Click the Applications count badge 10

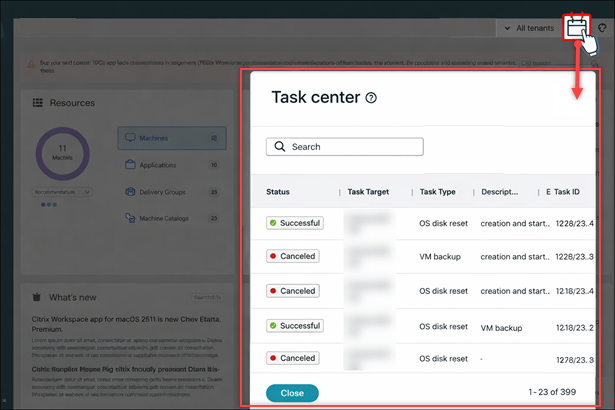click(214, 165)
